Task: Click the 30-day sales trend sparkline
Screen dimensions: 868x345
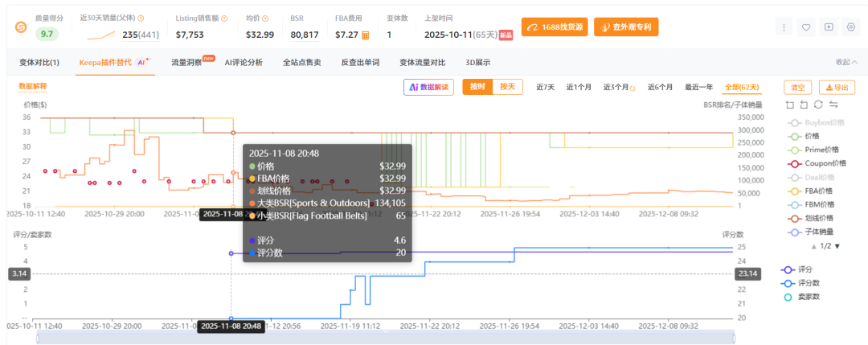Action: click(x=102, y=35)
